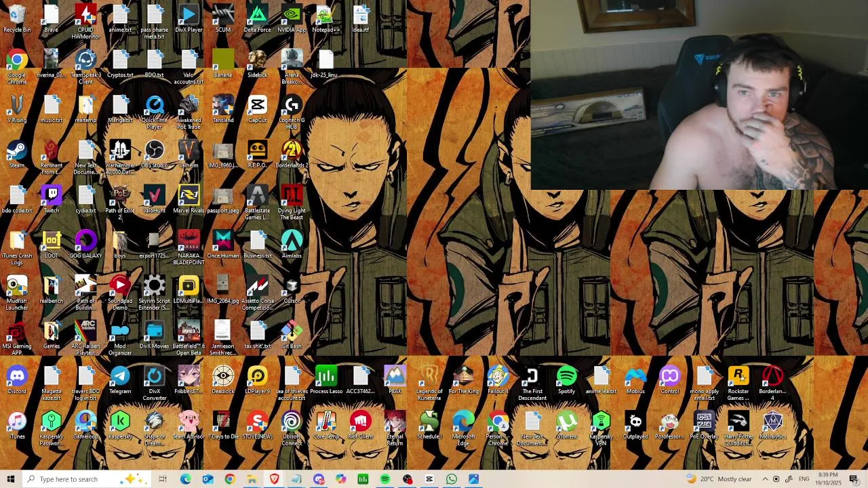Open the weather widget showing 20°C
The image size is (868, 488).
(x=718, y=479)
